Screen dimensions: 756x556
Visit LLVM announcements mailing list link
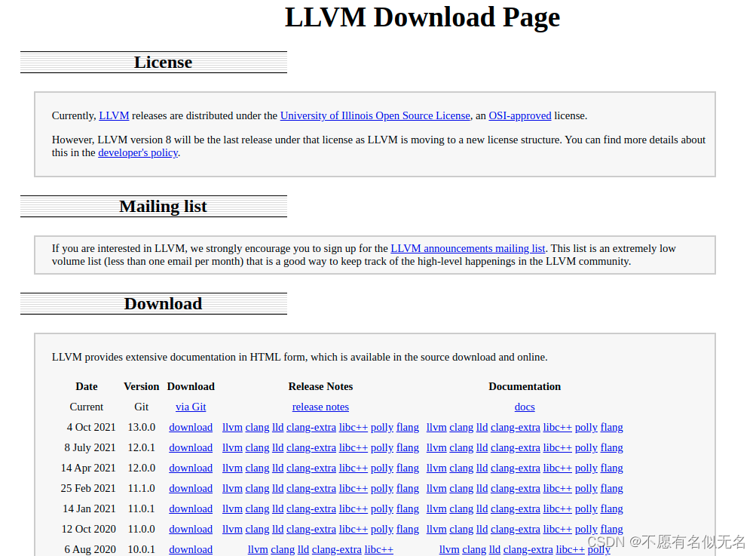tap(467, 248)
